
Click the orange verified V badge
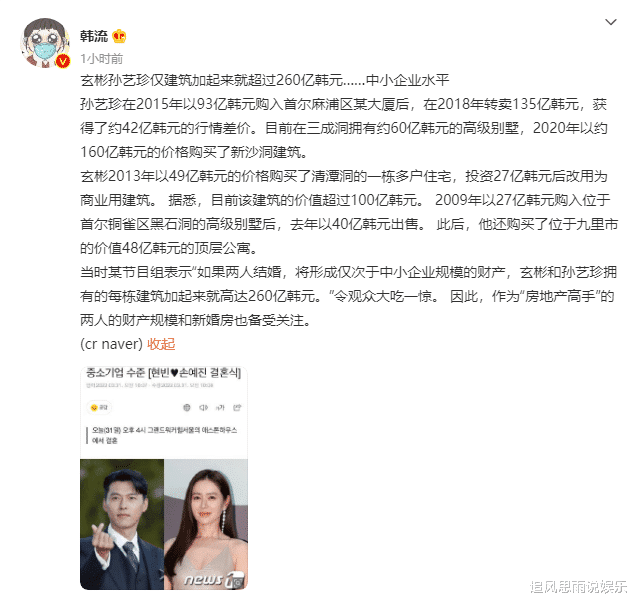(62, 61)
